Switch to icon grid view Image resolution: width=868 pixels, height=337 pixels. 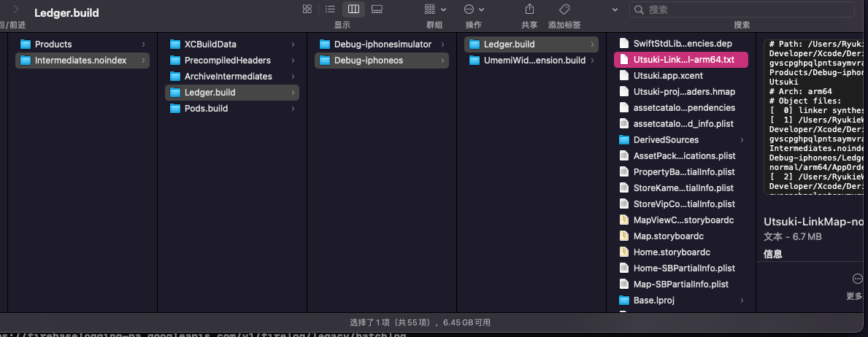(x=307, y=9)
